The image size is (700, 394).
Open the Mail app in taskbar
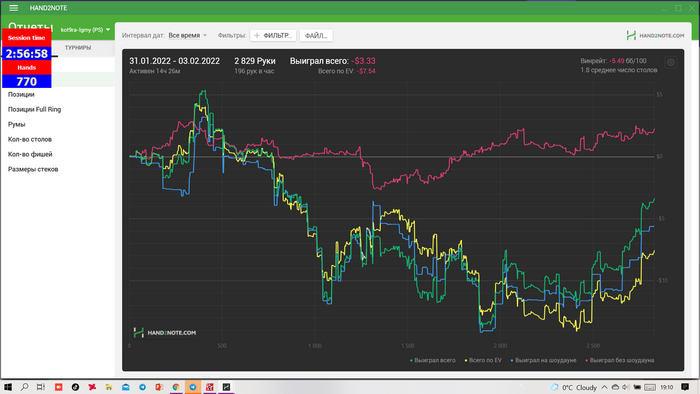[125, 387]
